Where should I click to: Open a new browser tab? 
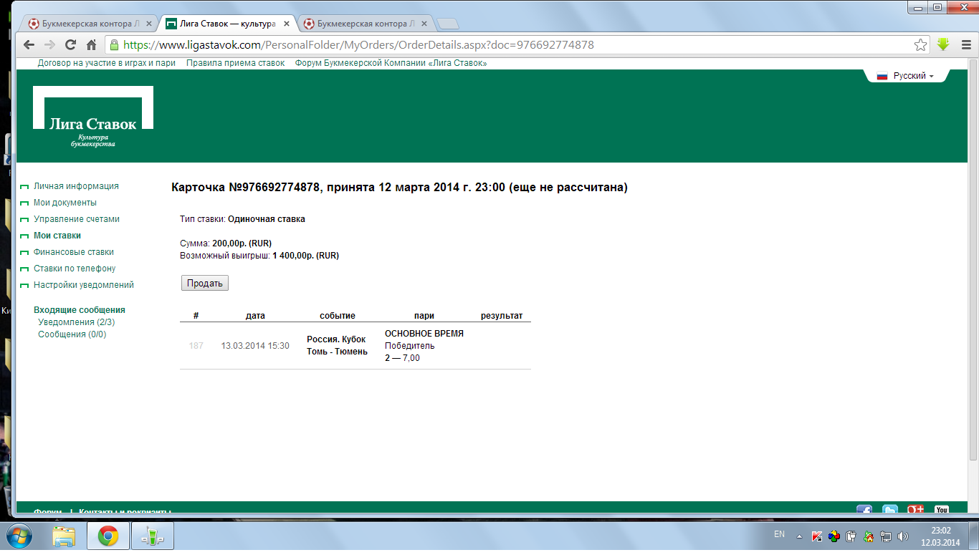coord(449,24)
